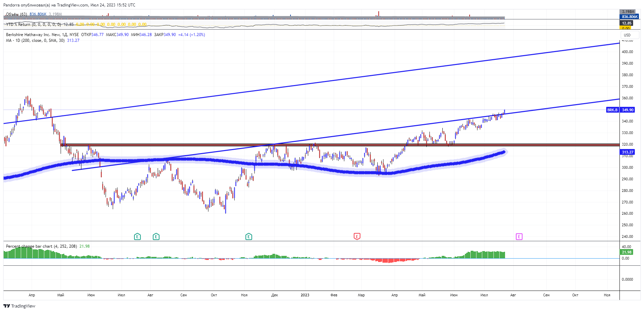644x312 pixels.
Task: Click the Сен 2023 label on time axis
Action: 546,295
